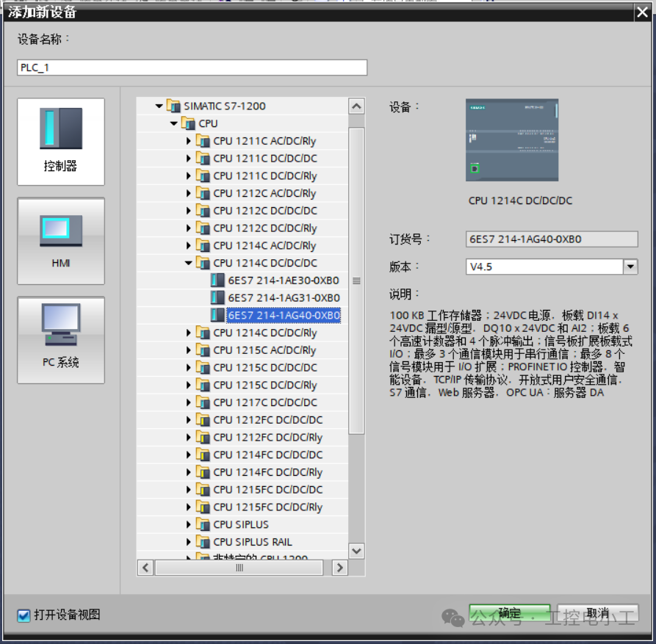The width and height of the screenshot is (656, 644).
Task: Expand the CPU 1211C AC/DC/Rly node
Action: [188, 141]
